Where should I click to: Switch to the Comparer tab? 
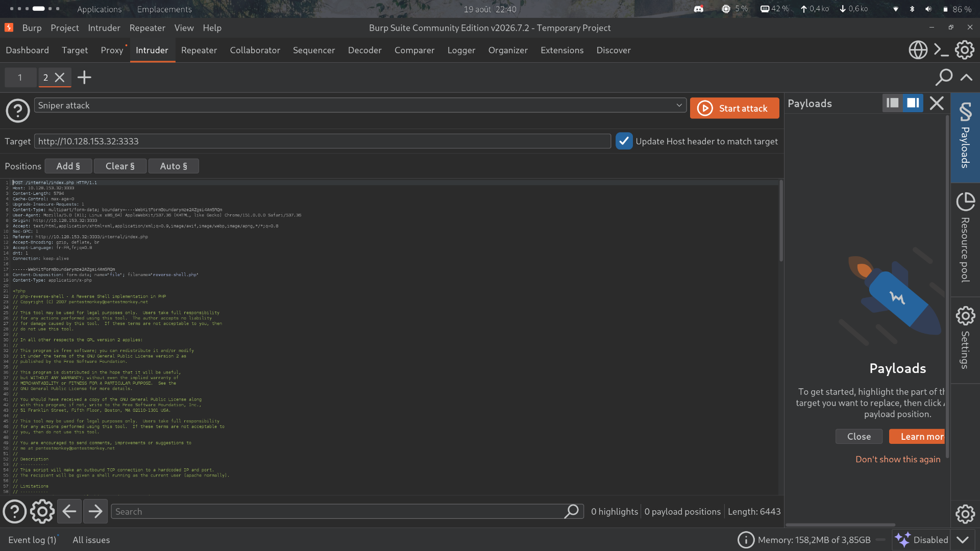coord(414,50)
